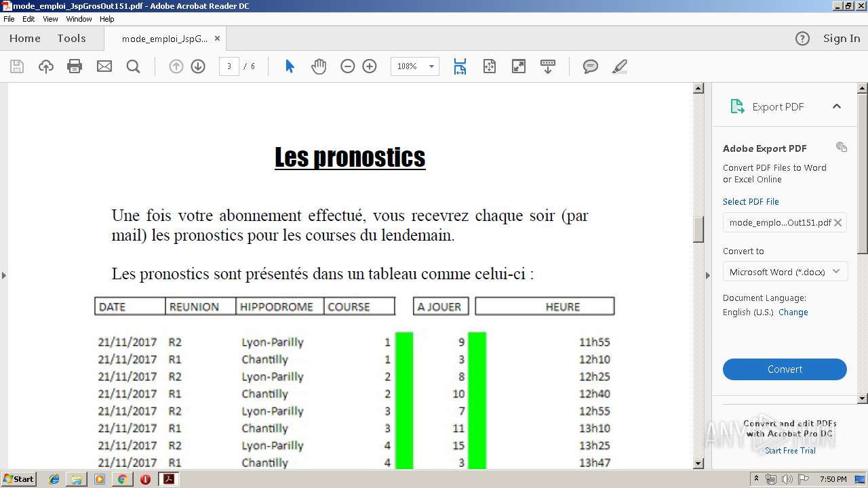This screenshot has width=868, height=488.
Task: Click Change document language link
Action: [x=793, y=312]
